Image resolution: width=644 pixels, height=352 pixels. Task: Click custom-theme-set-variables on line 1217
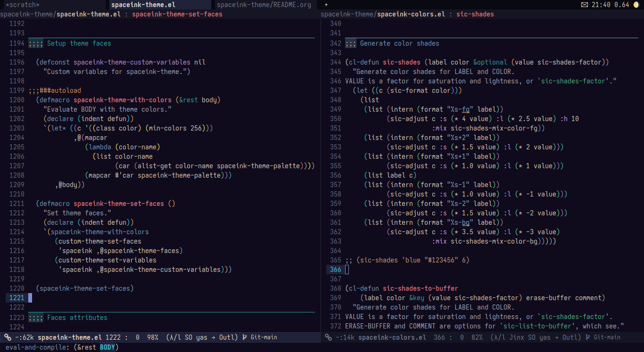(x=107, y=260)
